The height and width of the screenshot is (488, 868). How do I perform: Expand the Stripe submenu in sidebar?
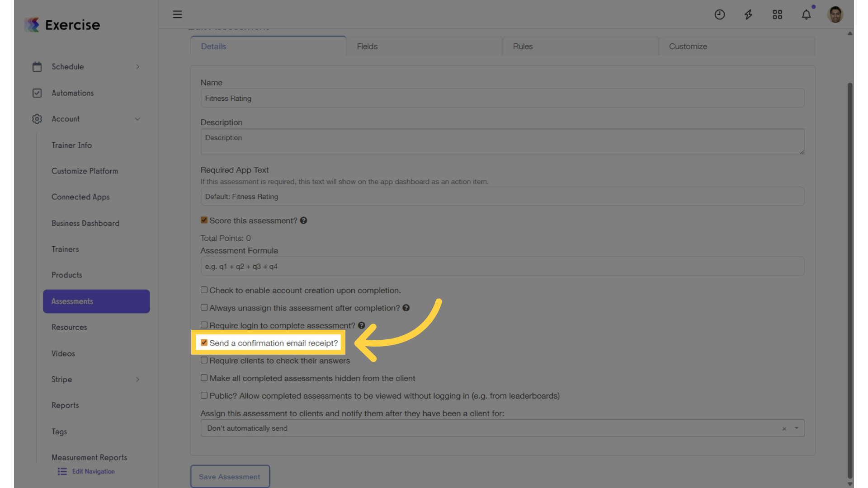[x=137, y=380]
